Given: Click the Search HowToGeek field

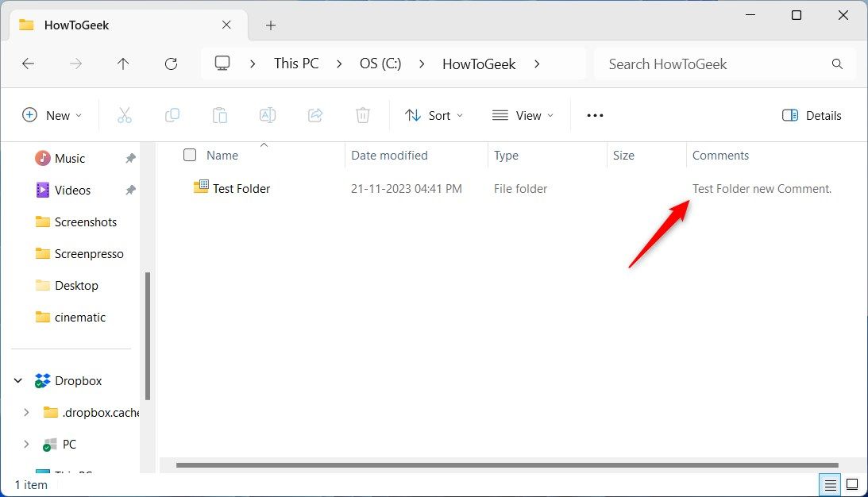Looking at the screenshot, I should pos(724,64).
